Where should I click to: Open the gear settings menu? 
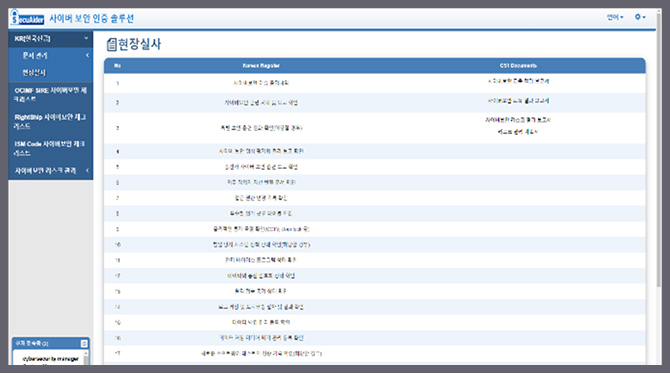tap(640, 17)
